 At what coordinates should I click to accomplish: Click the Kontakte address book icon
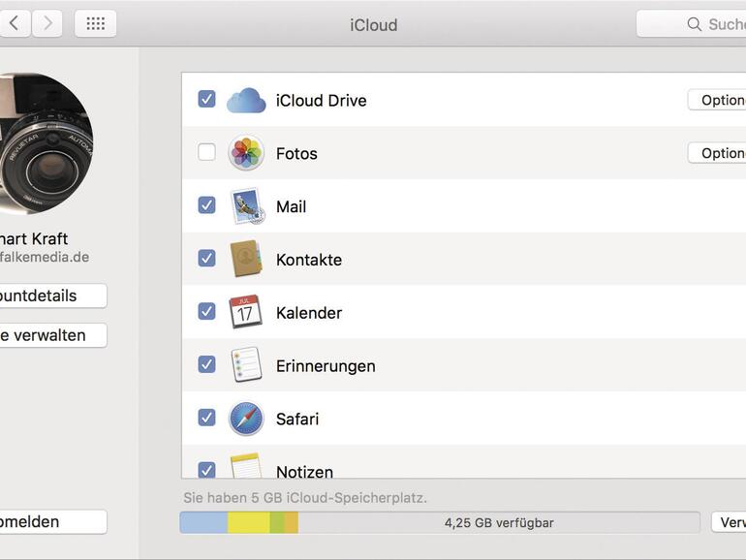point(246,259)
